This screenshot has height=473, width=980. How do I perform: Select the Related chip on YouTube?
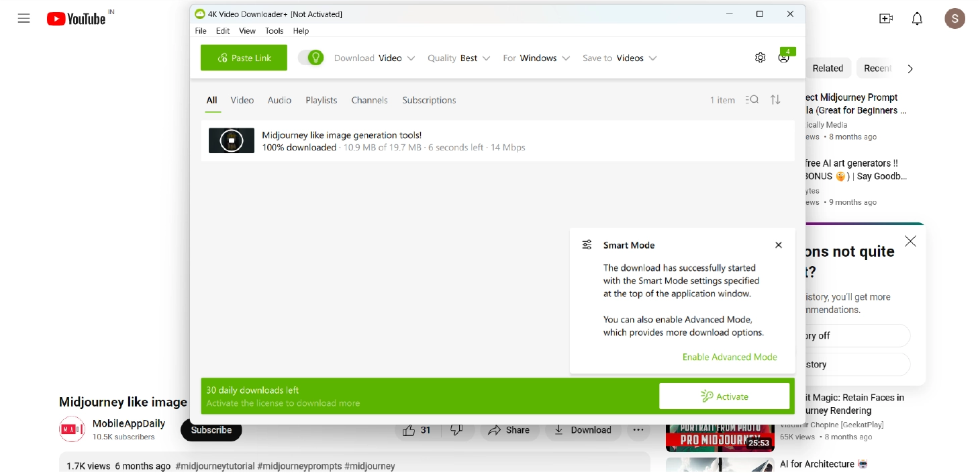(x=827, y=69)
